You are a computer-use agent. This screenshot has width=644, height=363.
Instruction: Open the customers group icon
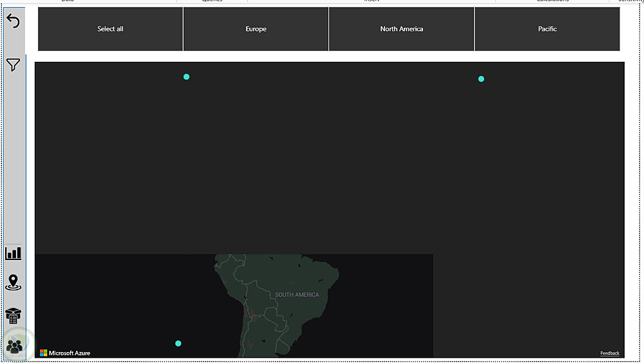click(14, 346)
